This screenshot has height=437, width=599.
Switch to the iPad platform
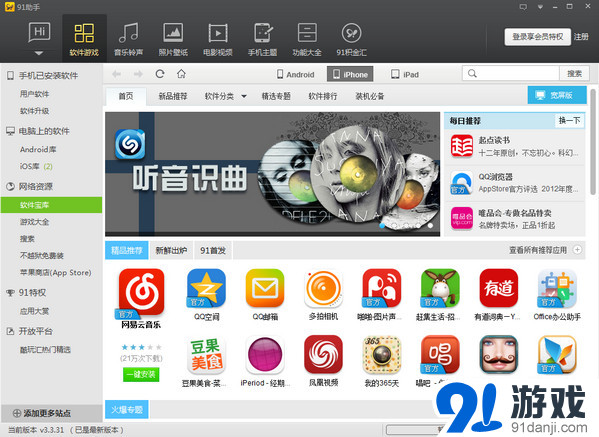point(405,74)
